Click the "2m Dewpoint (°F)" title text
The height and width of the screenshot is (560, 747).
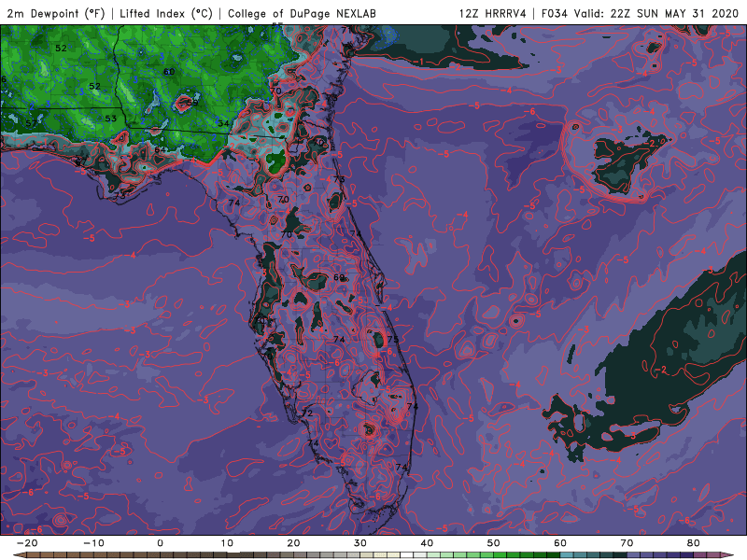tap(56, 13)
